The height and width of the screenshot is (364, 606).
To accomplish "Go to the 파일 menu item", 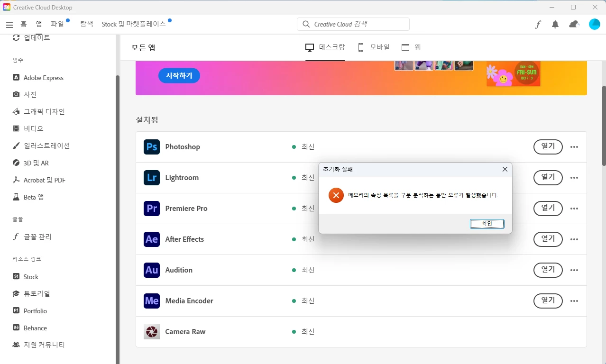I will (57, 24).
